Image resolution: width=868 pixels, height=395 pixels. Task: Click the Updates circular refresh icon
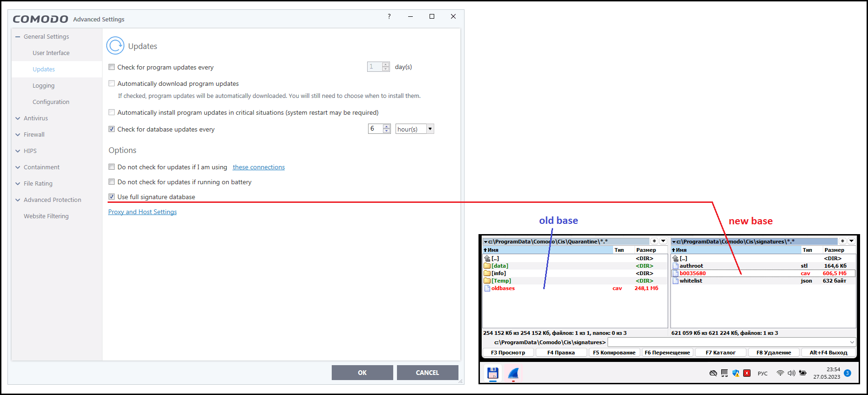[x=116, y=46]
